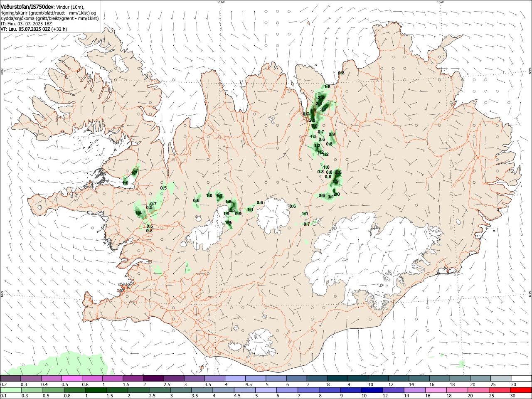The image size is (532, 399).
Task: Pick the light gray 25 swatch, upper legend
Action: 500,379
